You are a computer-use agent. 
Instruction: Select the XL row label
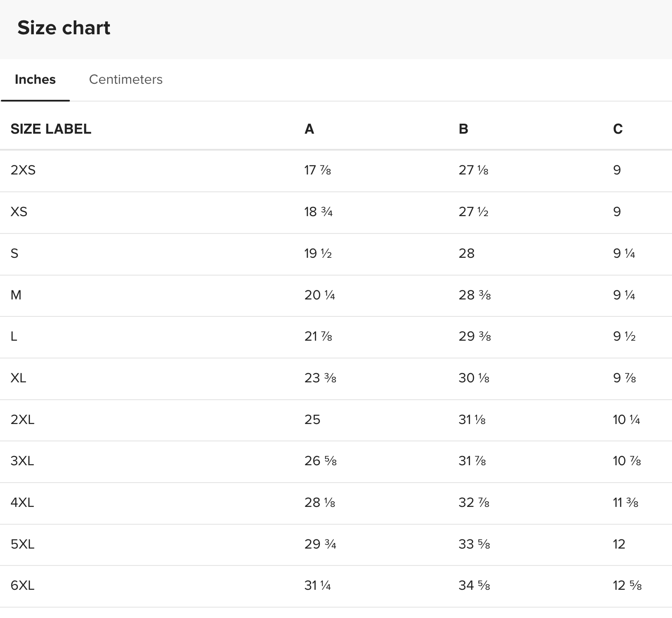coord(18,378)
